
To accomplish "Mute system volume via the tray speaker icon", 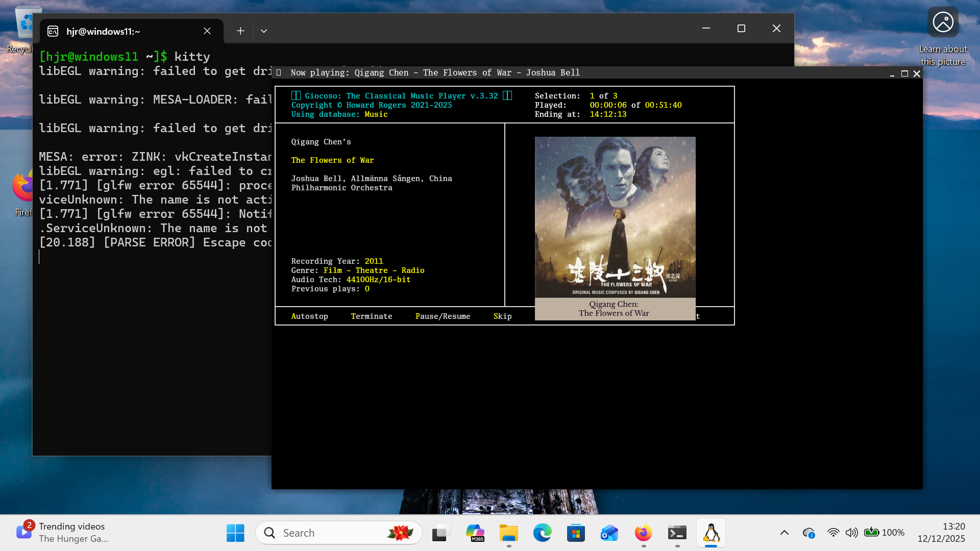I will pyautogui.click(x=851, y=532).
